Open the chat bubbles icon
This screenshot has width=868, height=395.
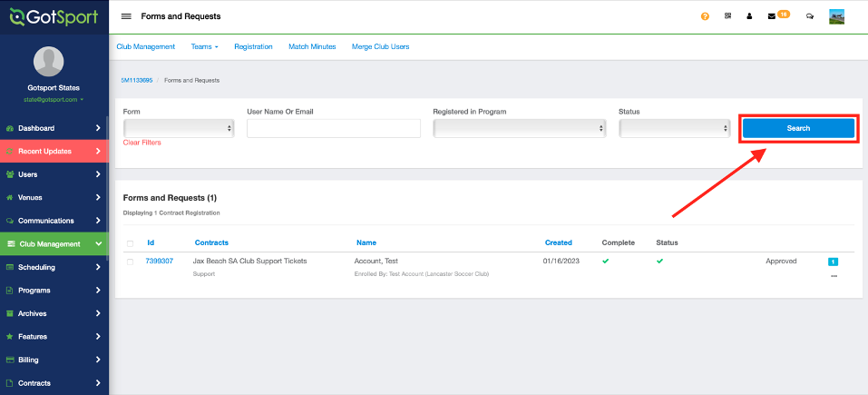pyautogui.click(x=809, y=16)
